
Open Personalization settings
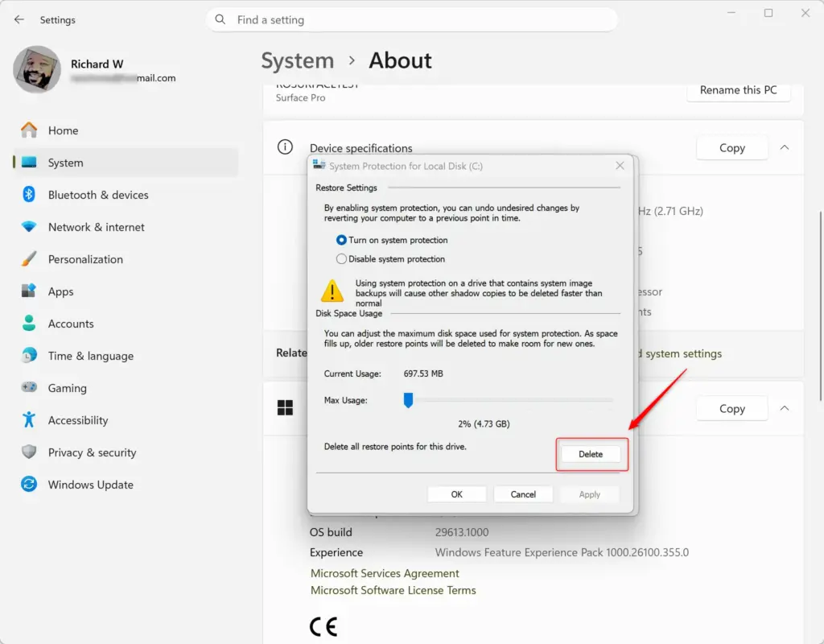coord(126,259)
